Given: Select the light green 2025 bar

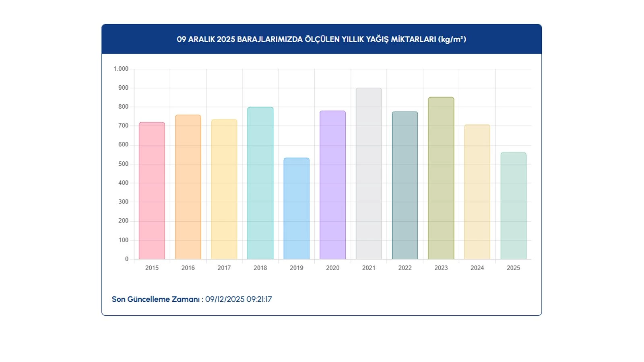Looking at the screenshot, I should [x=513, y=206].
